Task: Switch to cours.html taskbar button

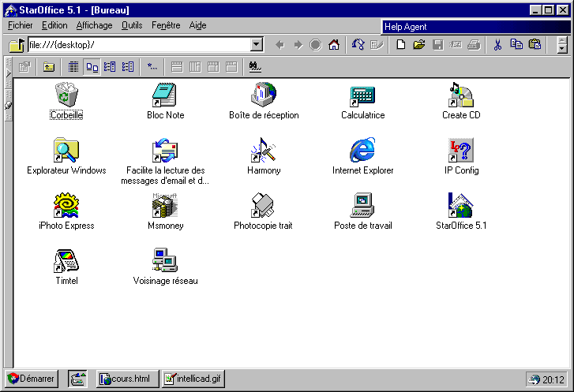Action: pos(127,379)
